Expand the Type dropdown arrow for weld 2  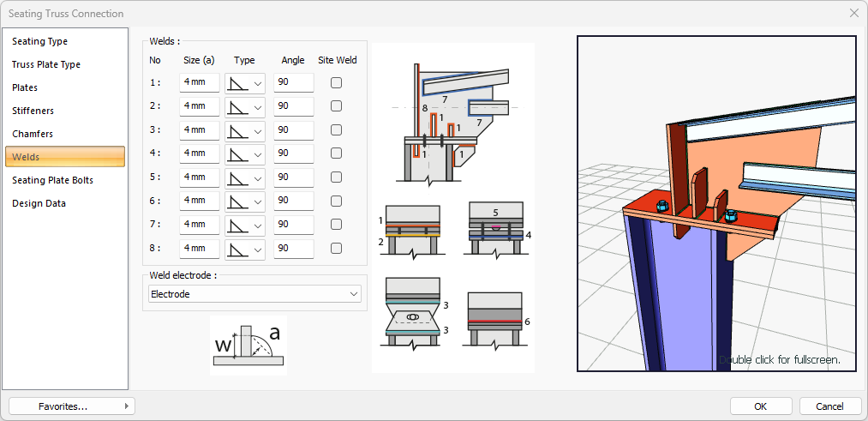(259, 107)
